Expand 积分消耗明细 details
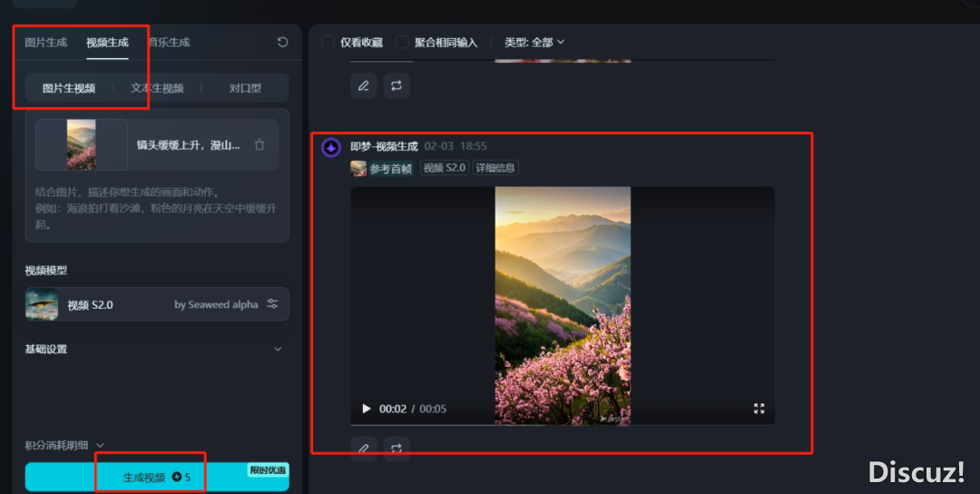Screen dimensions: 980x494 pyautogui.click(x=64, y=445)
